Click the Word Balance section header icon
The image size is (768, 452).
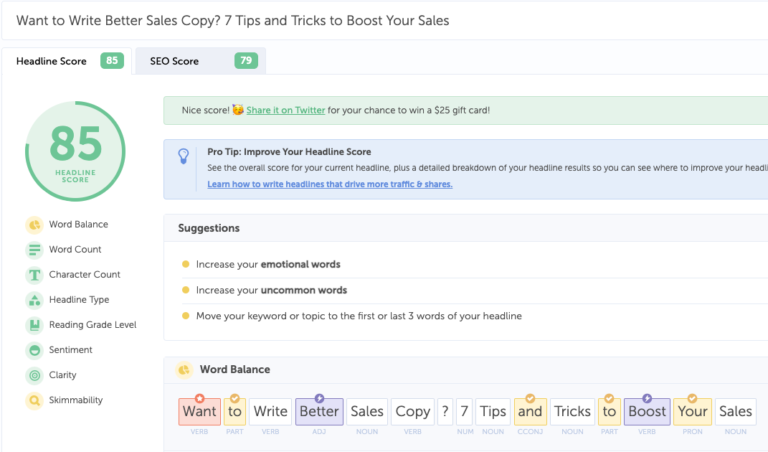click(x=184, y=370)
